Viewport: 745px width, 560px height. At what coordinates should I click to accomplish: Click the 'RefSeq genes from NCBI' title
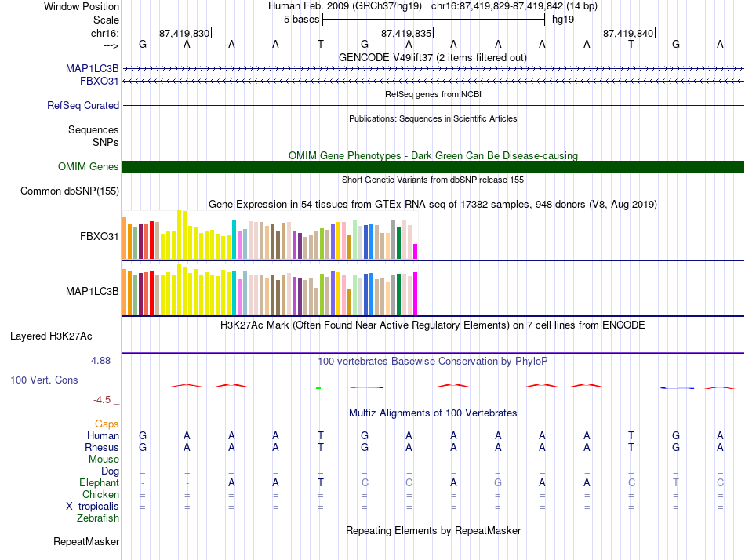[434, 94]
